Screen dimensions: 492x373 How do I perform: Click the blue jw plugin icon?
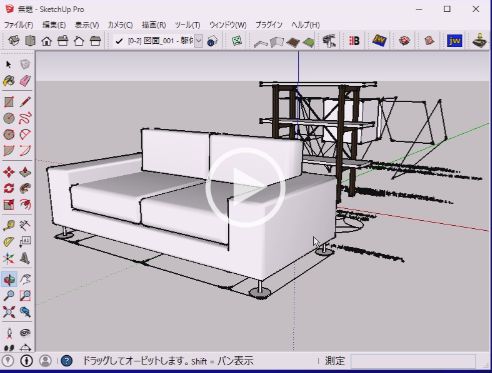(x=455, y=41)
